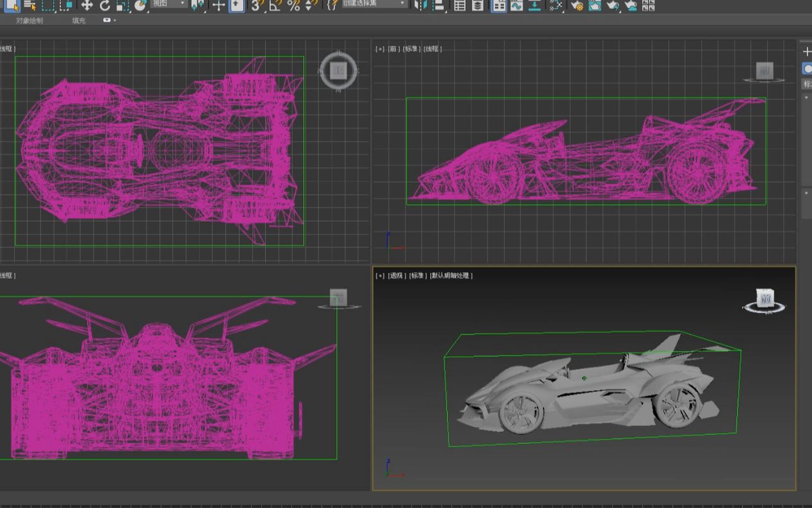812x508 pixels.
Task: Activate the Rotate tool
Action: pyautogui.click(x=105, y=5)
